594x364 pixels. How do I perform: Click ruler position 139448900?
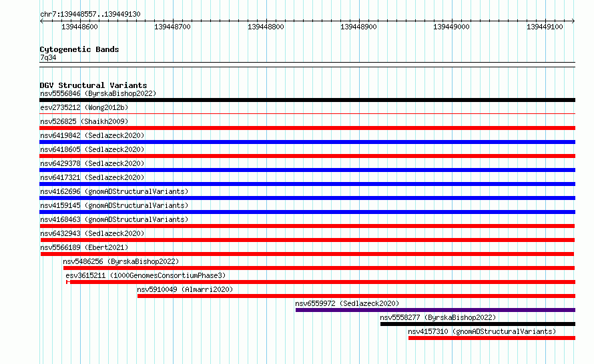(x=358, y=27)
